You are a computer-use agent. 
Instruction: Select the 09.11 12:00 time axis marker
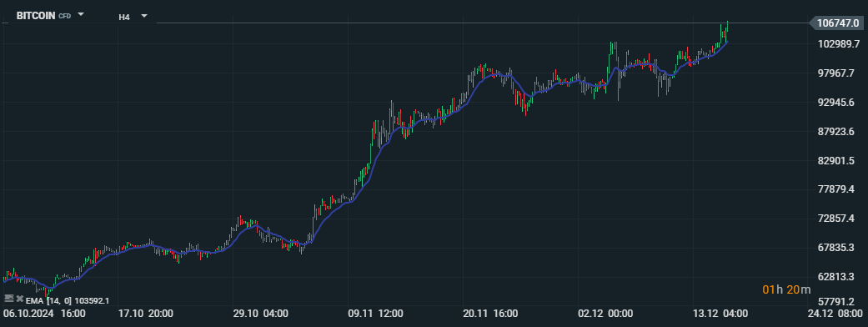[x=375, y=314]
